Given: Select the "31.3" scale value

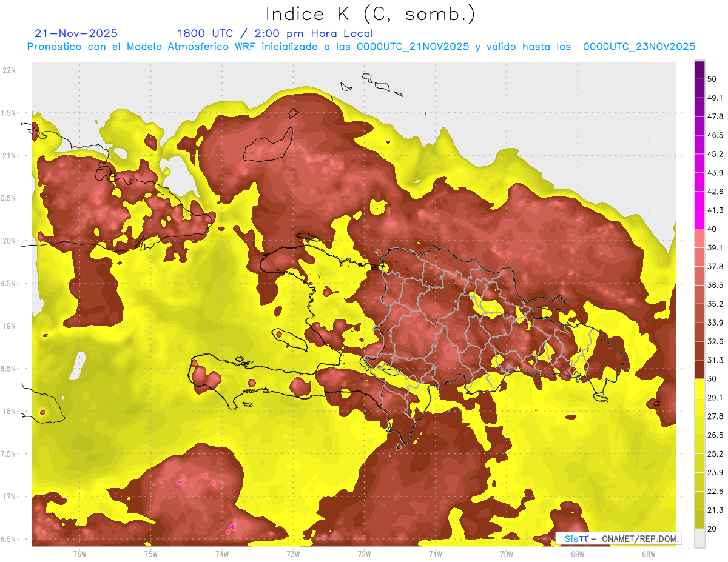Looking at the screenshot, I should (x=715, y=360).
